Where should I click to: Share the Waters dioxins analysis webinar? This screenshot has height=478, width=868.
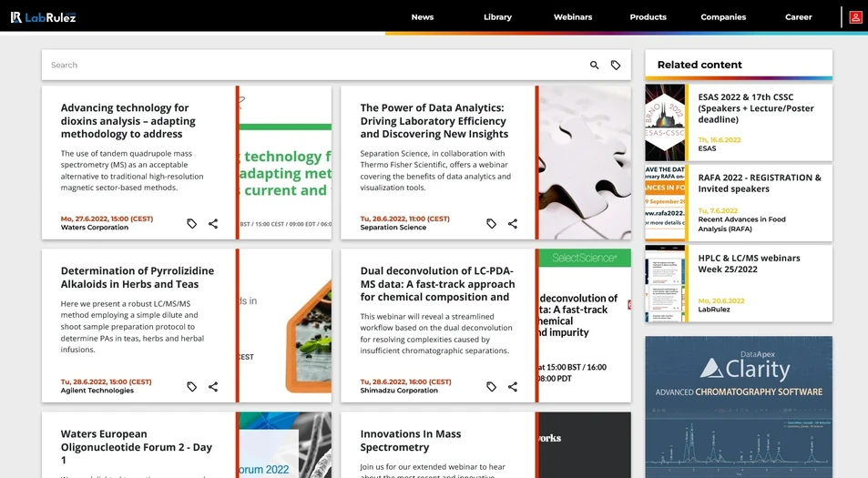click(x=213, y=223)
